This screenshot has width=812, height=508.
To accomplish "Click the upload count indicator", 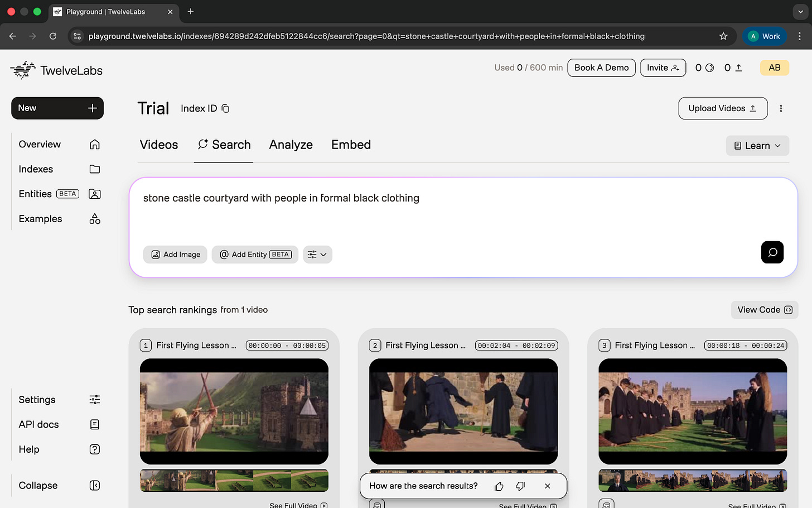I will click(733, 68).
